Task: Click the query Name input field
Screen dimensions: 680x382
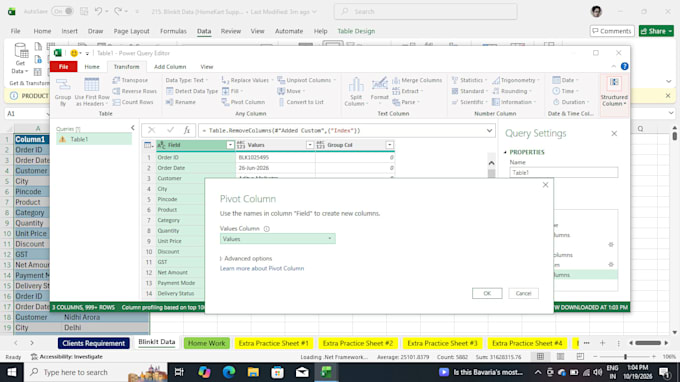Action: pos(564,173)
